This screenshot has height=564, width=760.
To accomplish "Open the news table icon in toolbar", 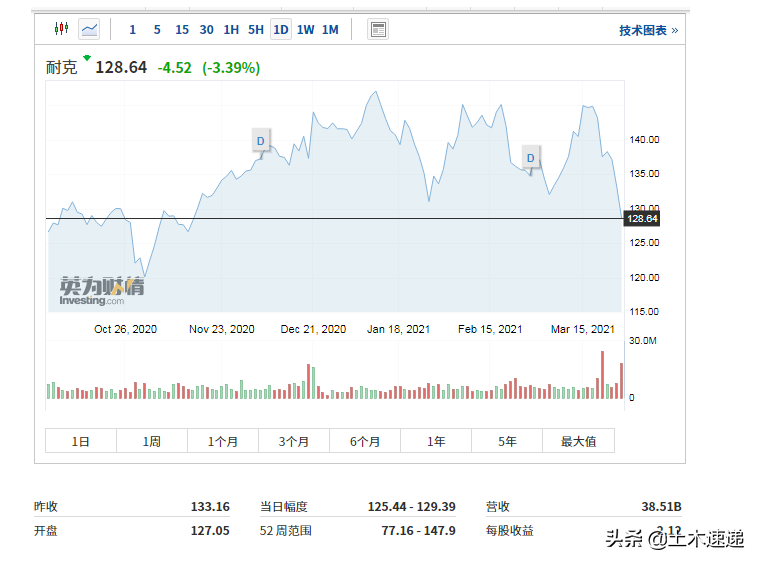I will point(378,29).
